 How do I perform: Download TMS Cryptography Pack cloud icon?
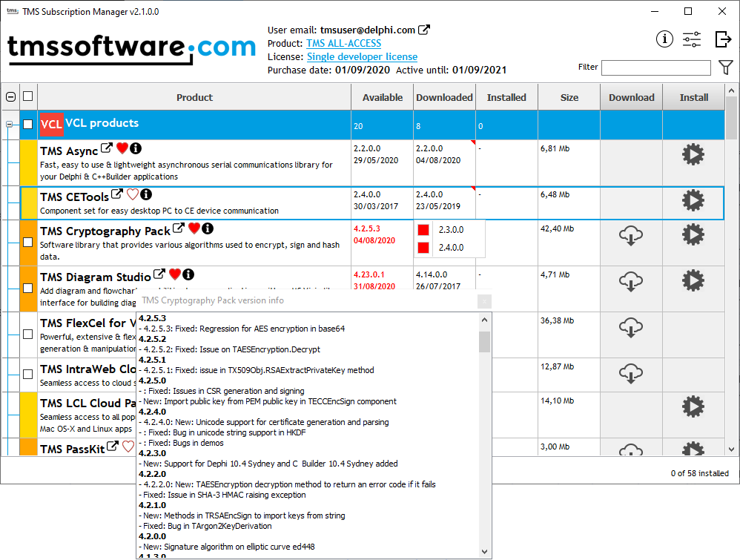[x=631, y=235]
